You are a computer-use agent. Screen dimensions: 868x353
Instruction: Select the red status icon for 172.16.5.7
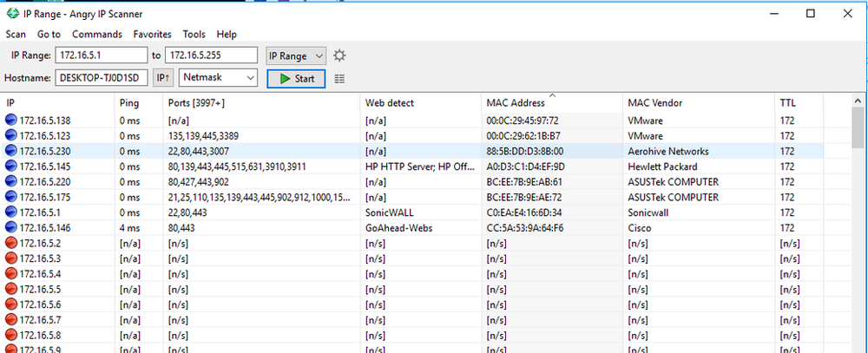11,320
